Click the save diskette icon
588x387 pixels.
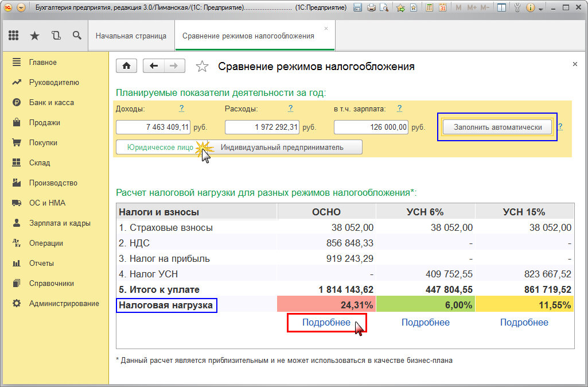357,7
